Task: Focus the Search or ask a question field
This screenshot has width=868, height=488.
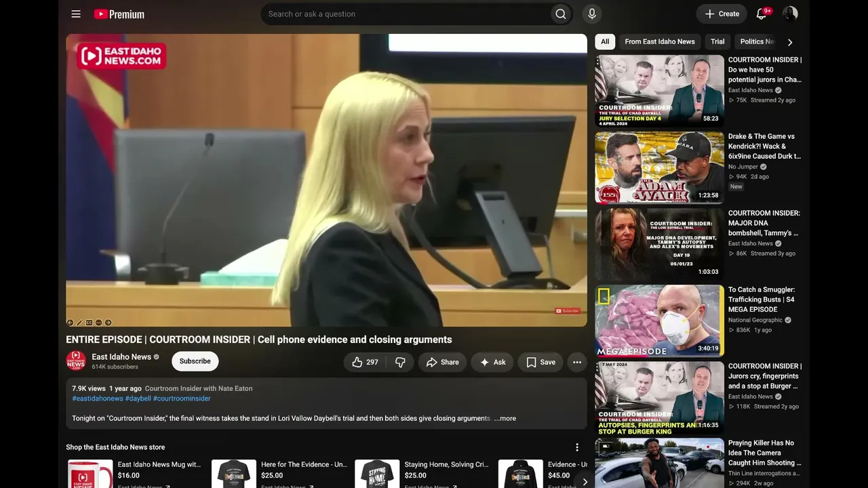Action: pyautogui.click(x=405, y=14)
